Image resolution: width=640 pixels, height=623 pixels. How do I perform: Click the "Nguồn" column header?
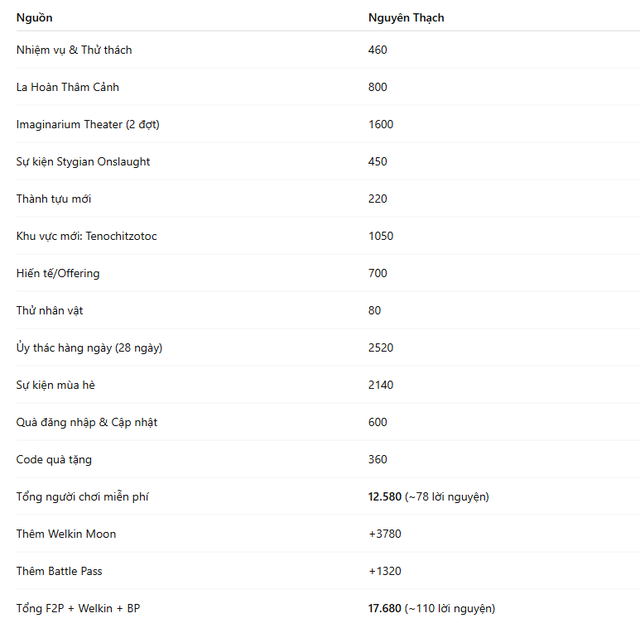point(34,18)
